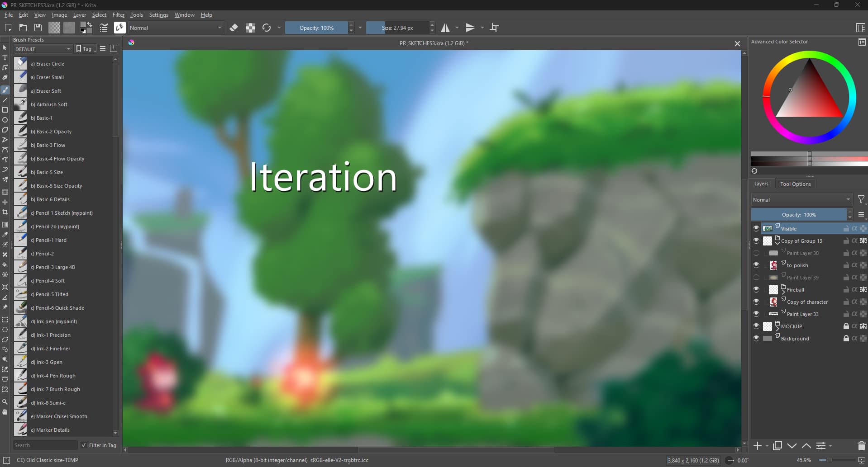This screenshot has width=868, height=467.
Task: Click the layer Opacity slider
Action: pyautogui.click(x=798, y=215)
